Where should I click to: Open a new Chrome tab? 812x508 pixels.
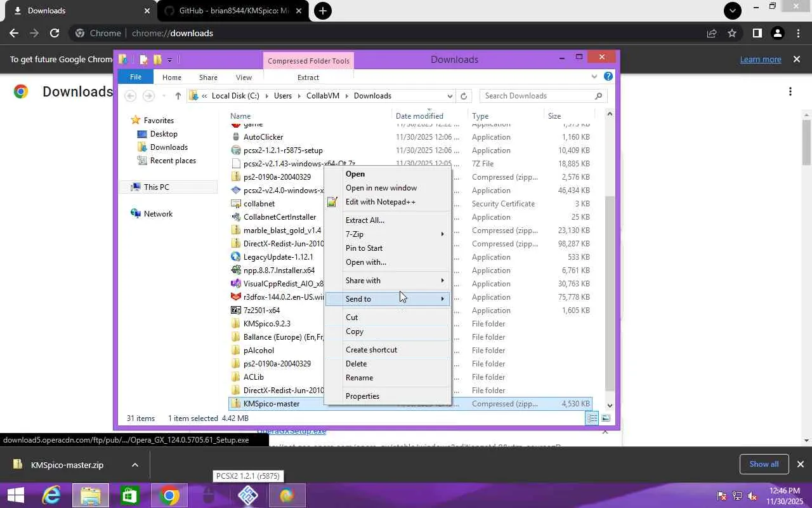[x=322, y=11]
